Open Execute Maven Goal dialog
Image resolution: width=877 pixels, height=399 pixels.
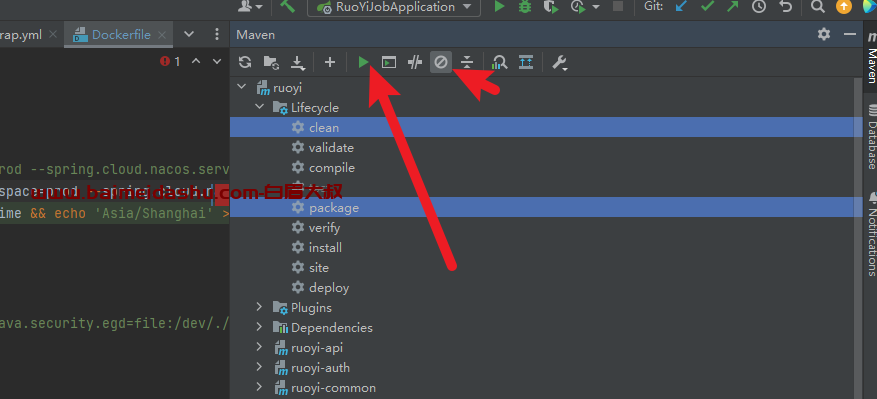click(x=389, y=62)
